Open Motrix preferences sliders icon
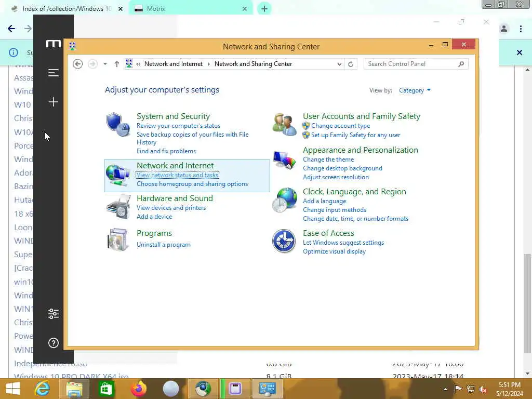This screenshot has width=532, height=399. pyautogui.click(x=54, y=313)
